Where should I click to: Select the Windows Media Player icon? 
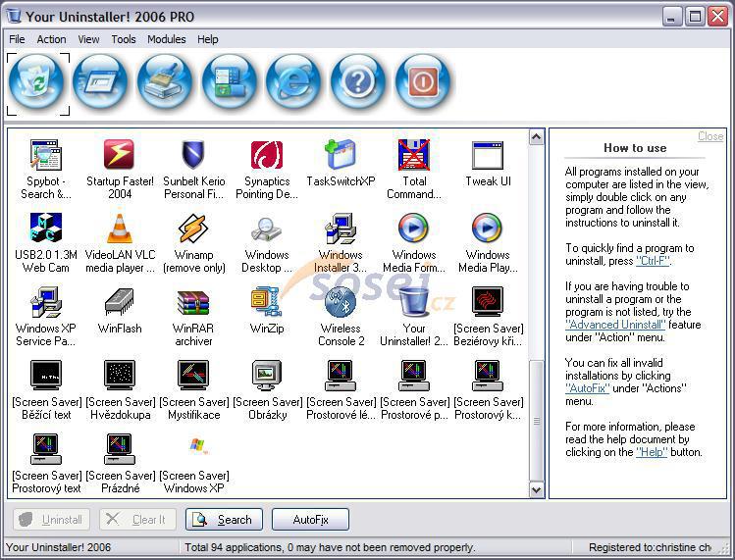click(487, 229)
